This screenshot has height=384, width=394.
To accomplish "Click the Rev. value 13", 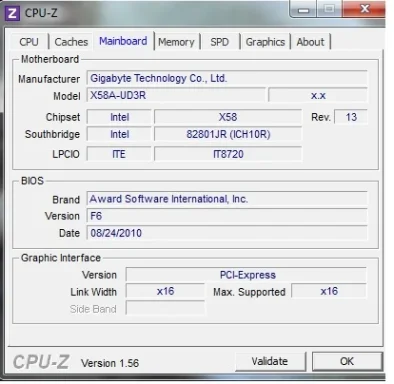I will click(x=351, y=117).
